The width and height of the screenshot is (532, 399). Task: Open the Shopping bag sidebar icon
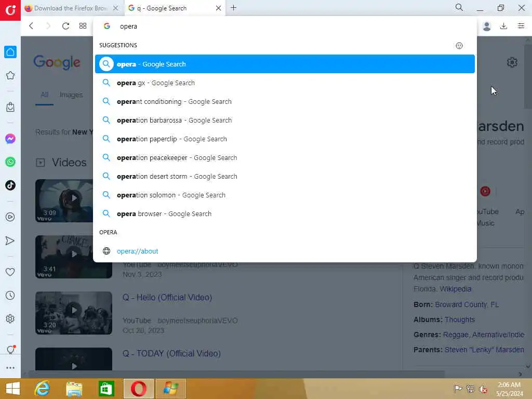pyautogui.click(x=10, y=107)
